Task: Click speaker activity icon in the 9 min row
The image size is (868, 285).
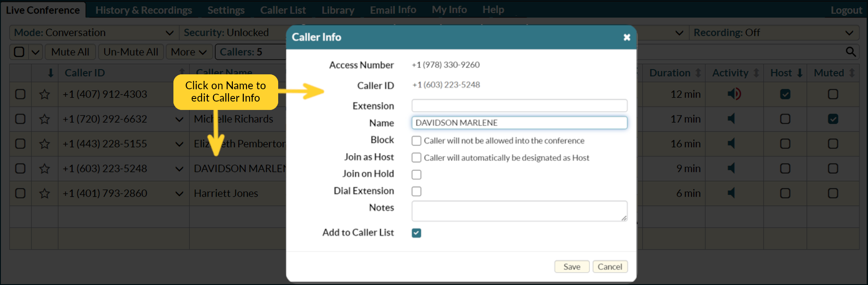Action: click(x=731, y=168)
